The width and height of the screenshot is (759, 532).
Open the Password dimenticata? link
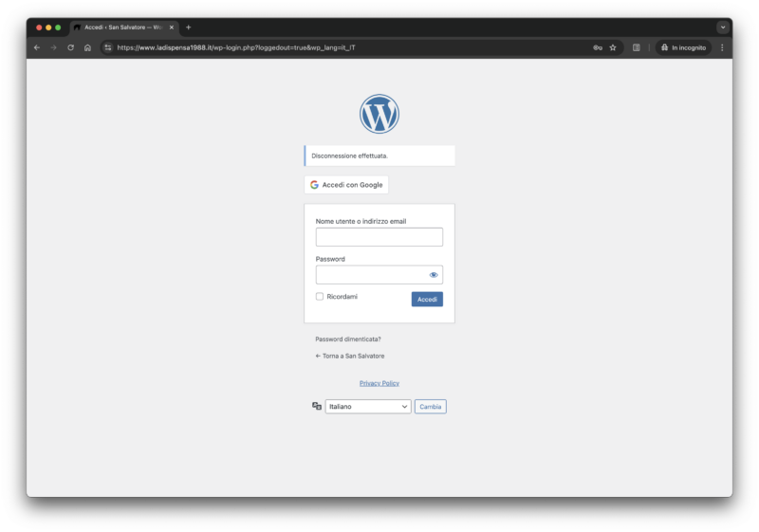point(348,339)
